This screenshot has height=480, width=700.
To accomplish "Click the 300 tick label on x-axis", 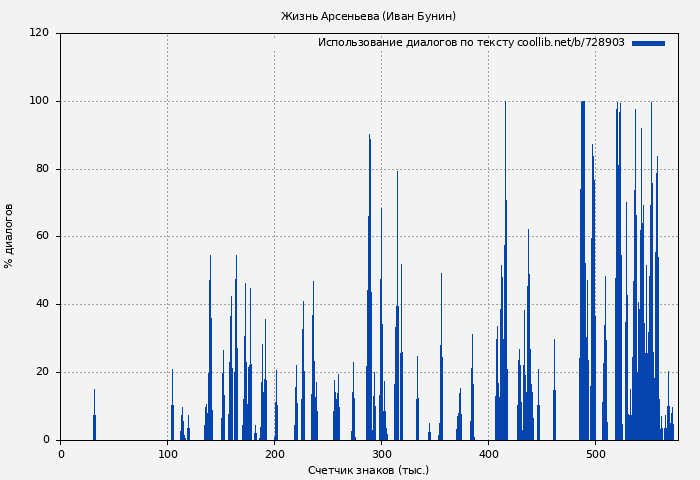I will click(381, 454).
